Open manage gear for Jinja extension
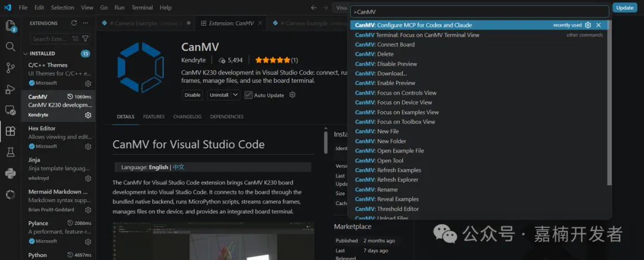The image size is (644, 260). [88, 178]
